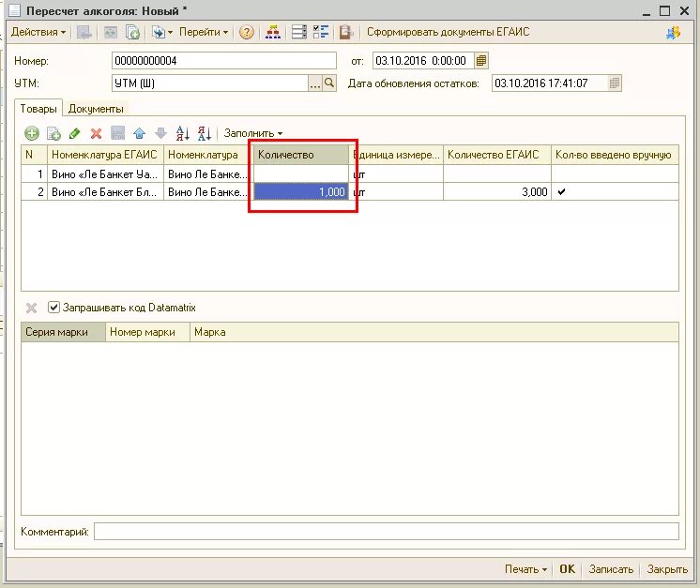
Task: Open the Печать dropdown
Action: (525, 569)
